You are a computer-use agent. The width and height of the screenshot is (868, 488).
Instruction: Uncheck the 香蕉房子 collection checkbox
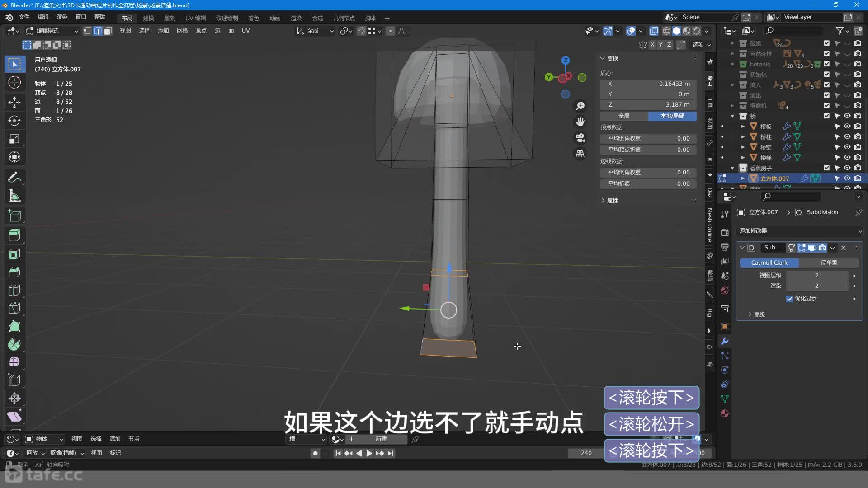coord(827,168)
